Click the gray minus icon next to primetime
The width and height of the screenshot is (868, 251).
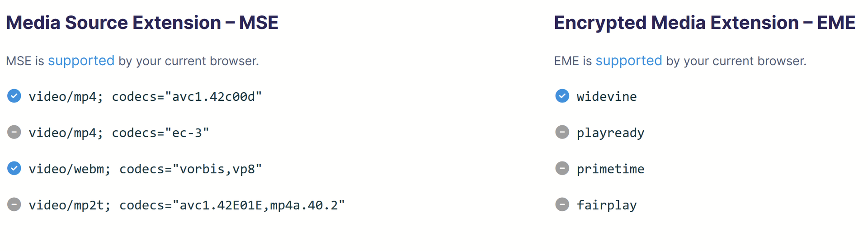pos(562,168)
